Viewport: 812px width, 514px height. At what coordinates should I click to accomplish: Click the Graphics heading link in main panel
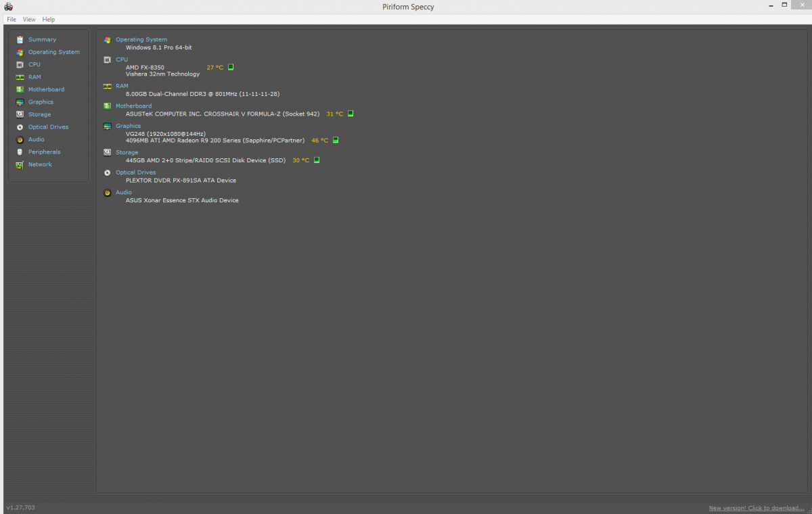tap(129, 126)
